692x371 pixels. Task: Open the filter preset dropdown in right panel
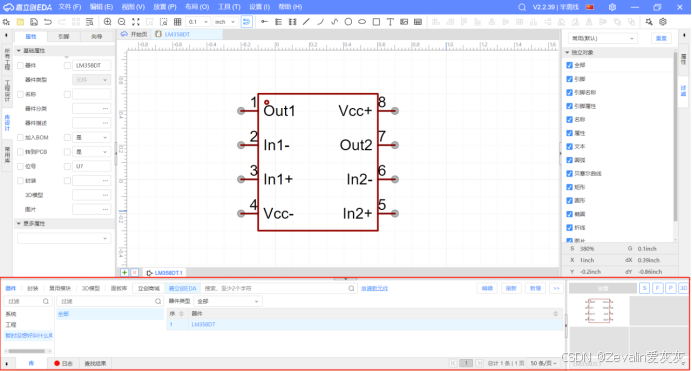(x=602, y=38)
